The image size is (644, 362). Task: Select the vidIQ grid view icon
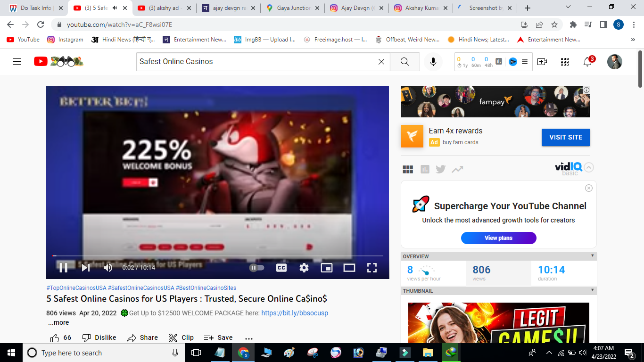tap(408, 170)
